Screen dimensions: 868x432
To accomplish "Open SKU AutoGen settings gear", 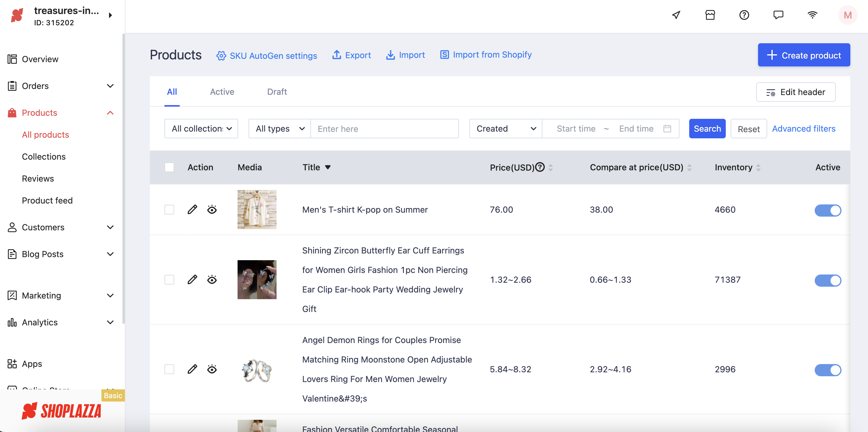I will [x=221, y=56].
